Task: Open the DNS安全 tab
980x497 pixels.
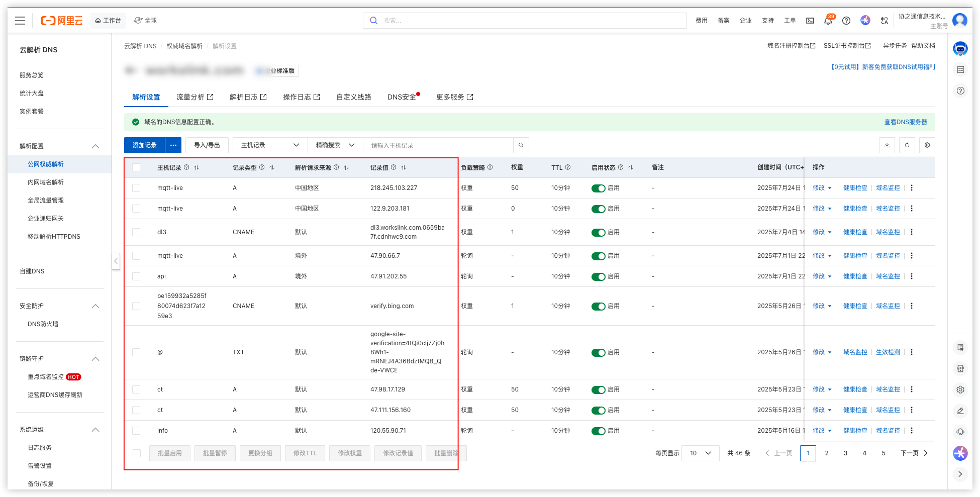Action: (402, 97)
